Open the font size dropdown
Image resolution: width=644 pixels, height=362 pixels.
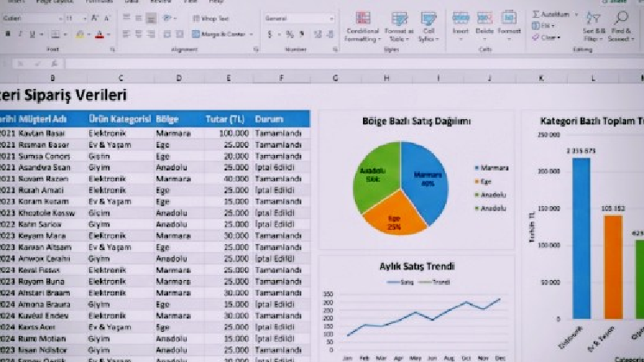click(x=84, y=19)
